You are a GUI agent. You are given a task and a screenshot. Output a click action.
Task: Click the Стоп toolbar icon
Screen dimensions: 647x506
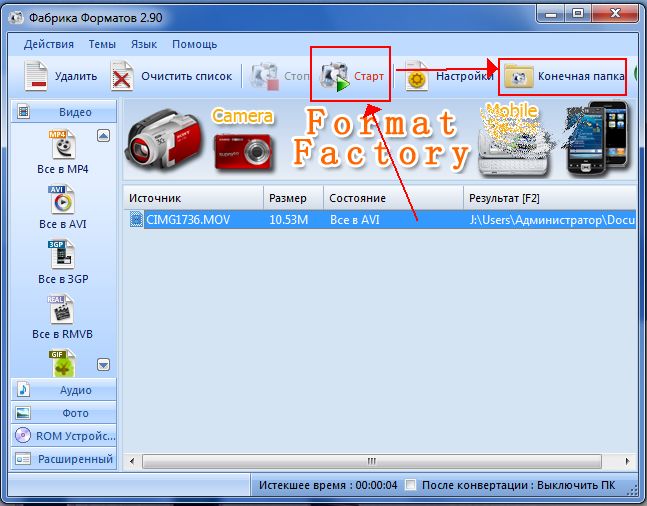click(x=264, y=76)
